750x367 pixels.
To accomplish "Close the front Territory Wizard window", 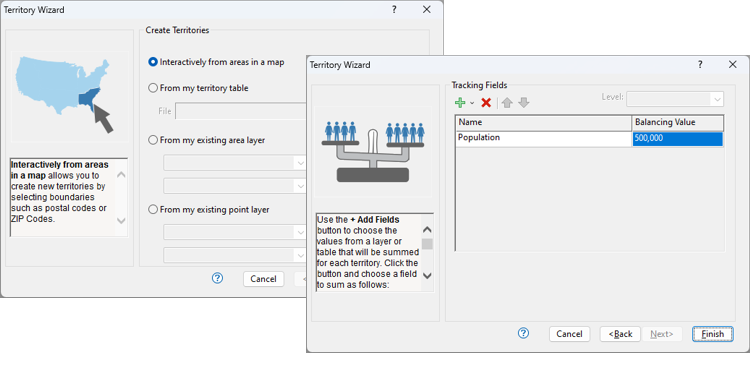I will [732, 65].
